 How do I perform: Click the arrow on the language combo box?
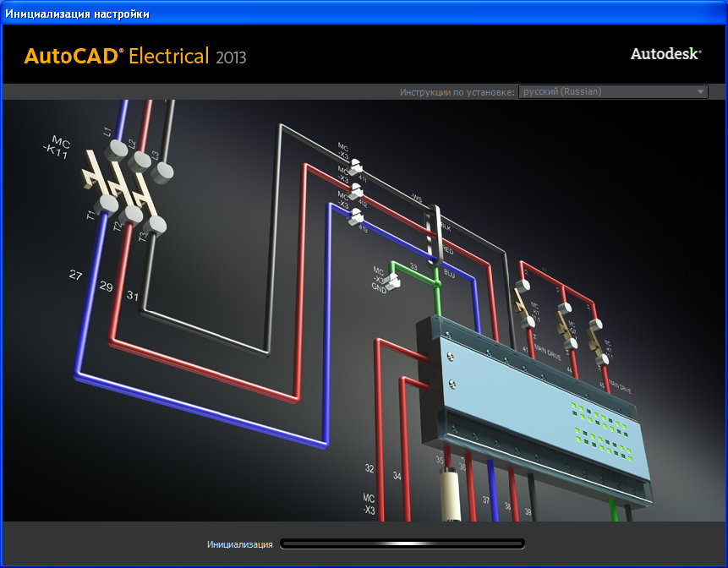[x=700, y=91]
